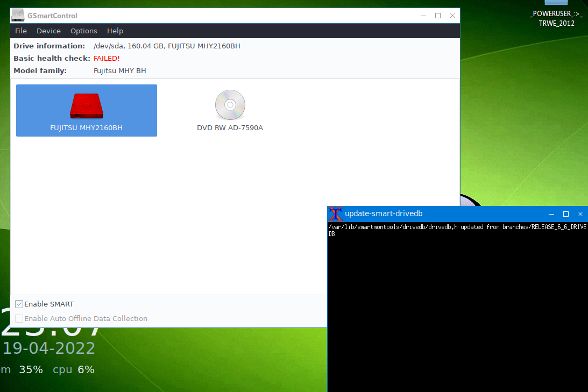This screenshot has width=588, height=392.
Task: Maximize the GSmartControl window
Action: coord(437,16)
